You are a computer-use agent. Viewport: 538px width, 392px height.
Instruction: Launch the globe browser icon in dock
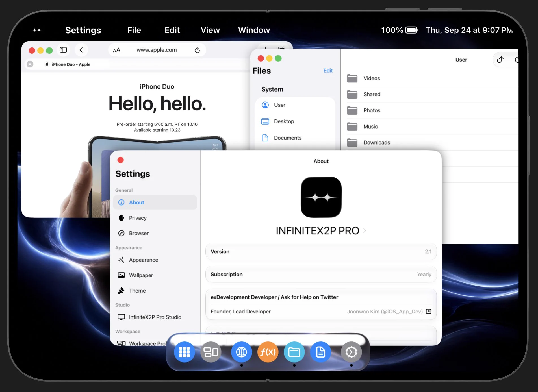[241, 352]
